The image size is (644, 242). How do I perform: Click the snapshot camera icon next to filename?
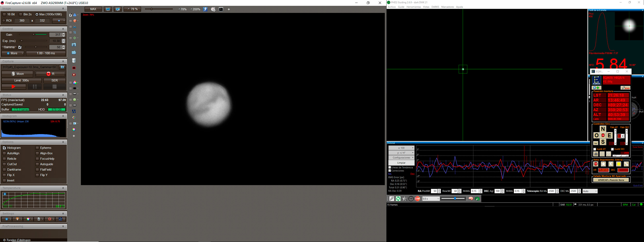click(62, 67)
